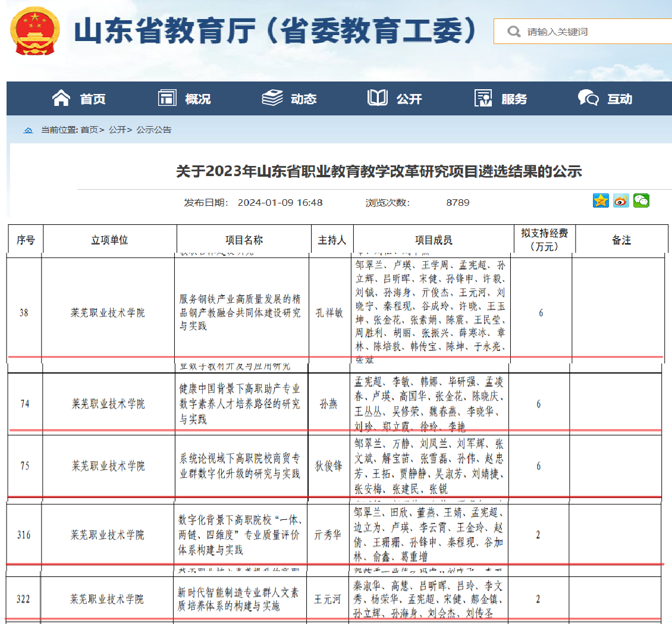672x624 pixels.
Task: Click the house icon in navigation bar
Action: (61, 98)
